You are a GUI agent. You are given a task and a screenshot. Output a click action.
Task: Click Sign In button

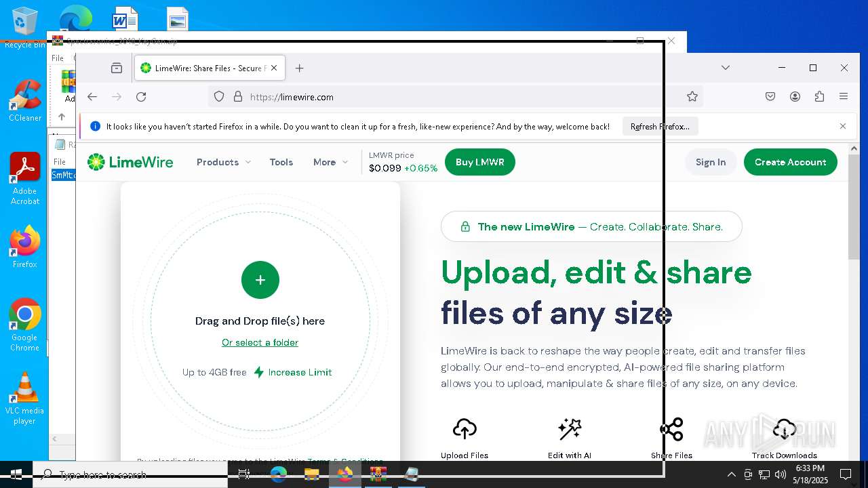click(x=711, y=162)
